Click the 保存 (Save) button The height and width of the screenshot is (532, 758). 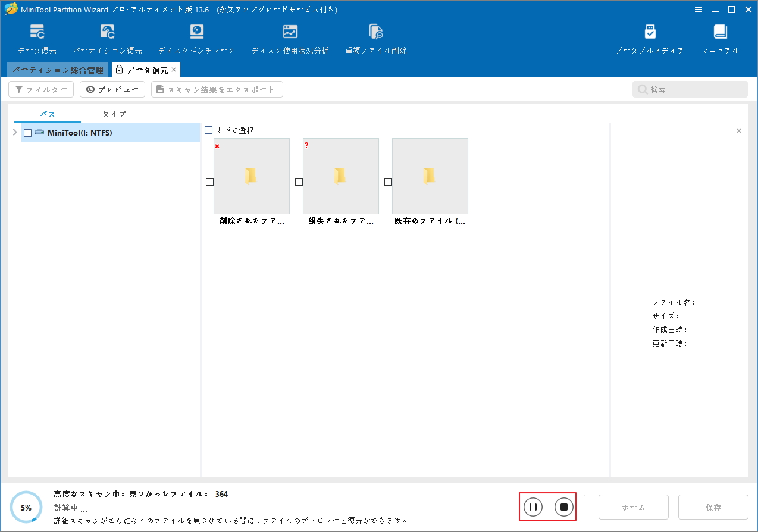(713, 507)
